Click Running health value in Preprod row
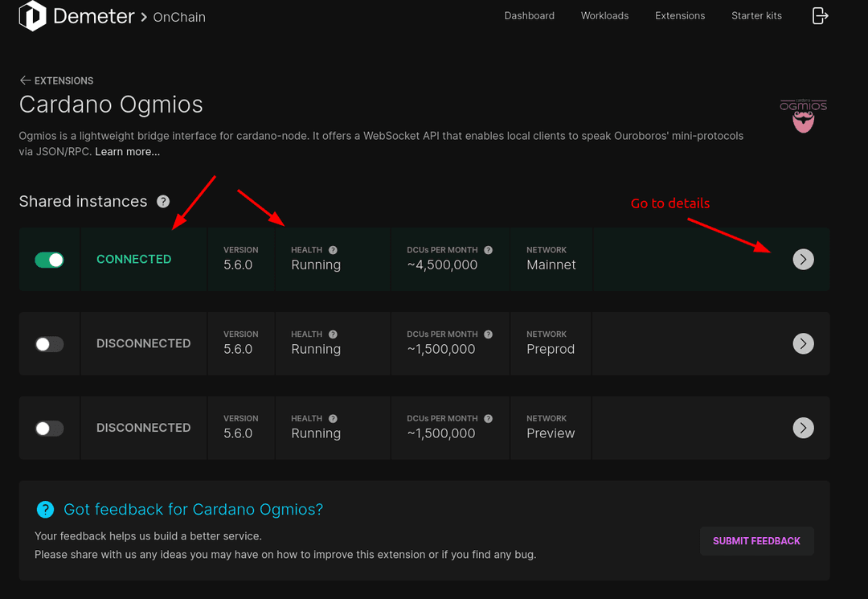 click(x=316, y=349)
